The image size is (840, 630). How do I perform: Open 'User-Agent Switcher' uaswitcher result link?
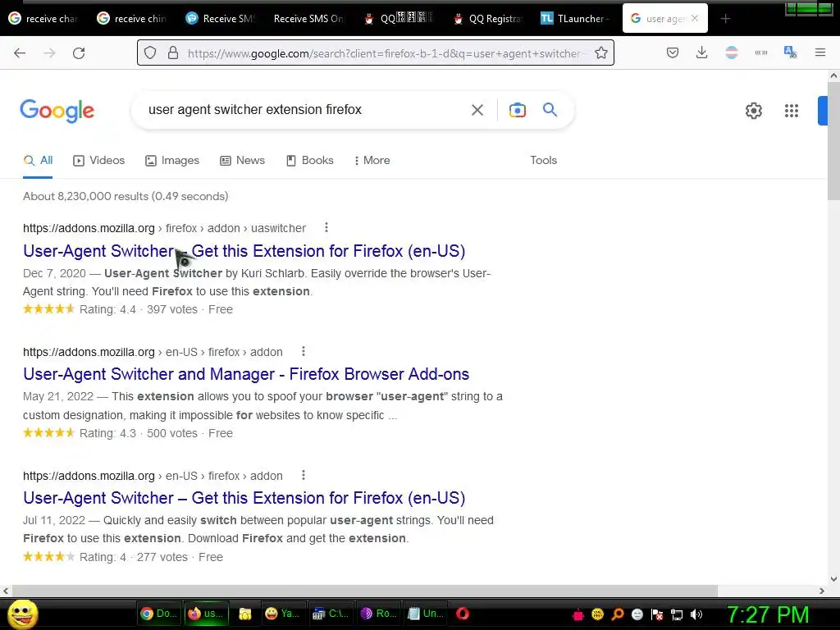coord(244,251)
